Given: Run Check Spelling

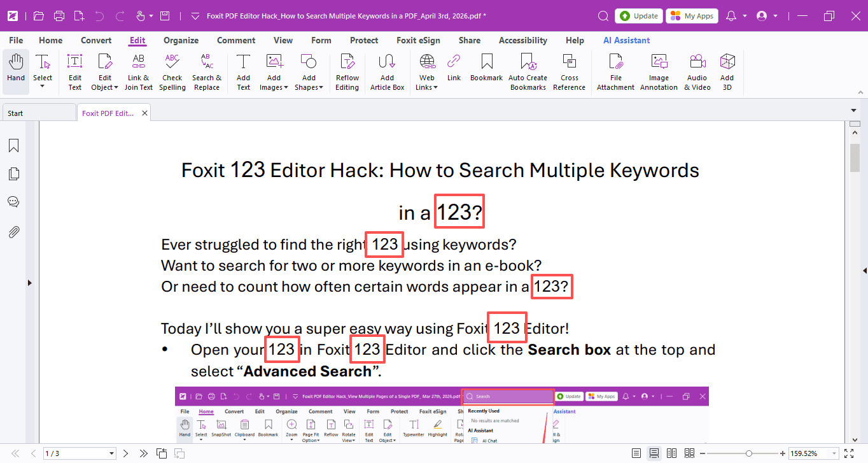Looking at the screenshot, I should click(x=172, y=72).
